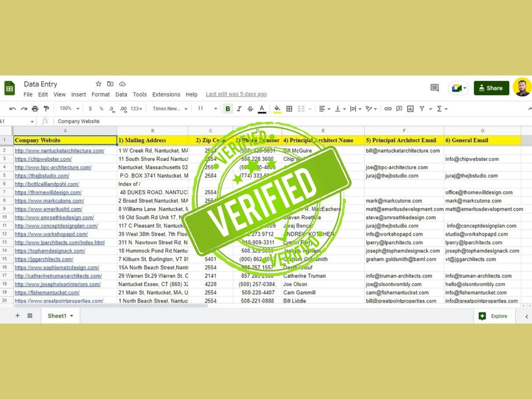
Task: Open the Format menu
Action: coord(100,94)
